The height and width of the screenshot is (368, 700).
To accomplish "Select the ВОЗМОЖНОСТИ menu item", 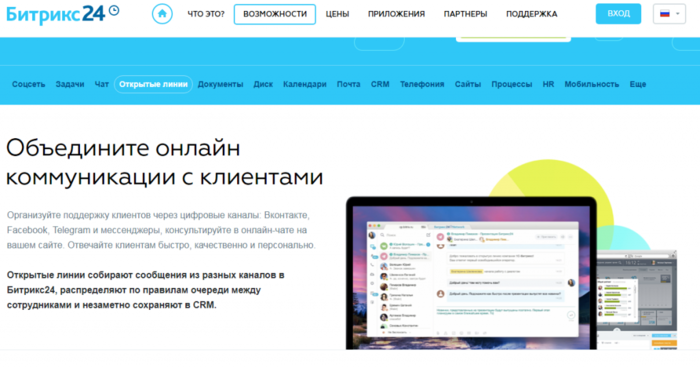I will click(275, 14).
